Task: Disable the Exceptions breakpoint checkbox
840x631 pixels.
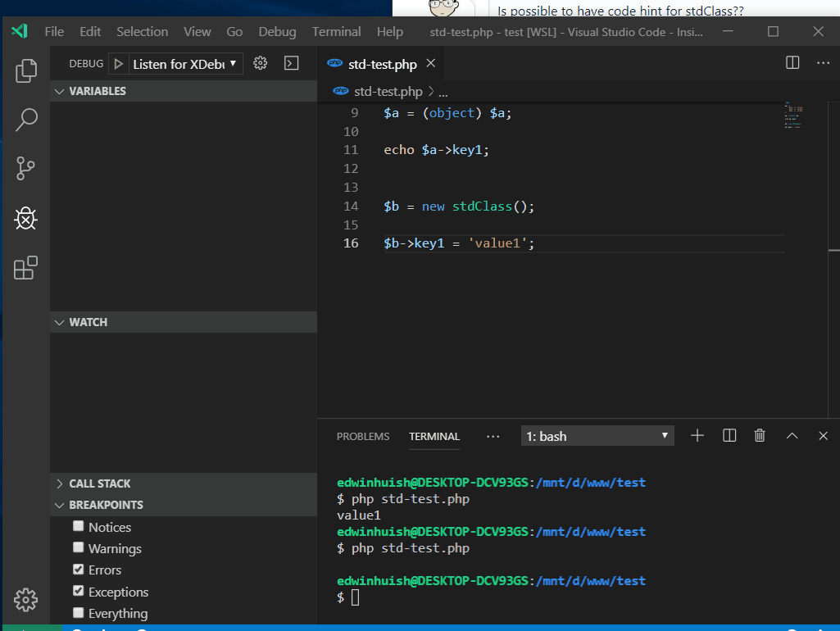Action: [x=78, y=591]
